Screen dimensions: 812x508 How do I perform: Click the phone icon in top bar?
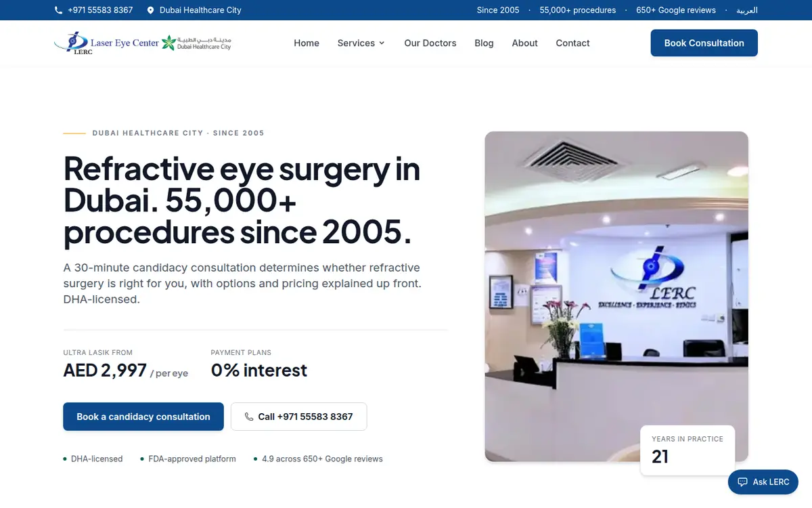[58, 10]
